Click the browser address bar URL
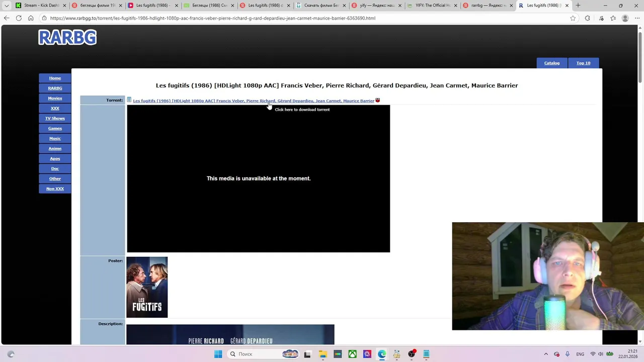Viewport: 644px width, 362px height. (212, 18)
